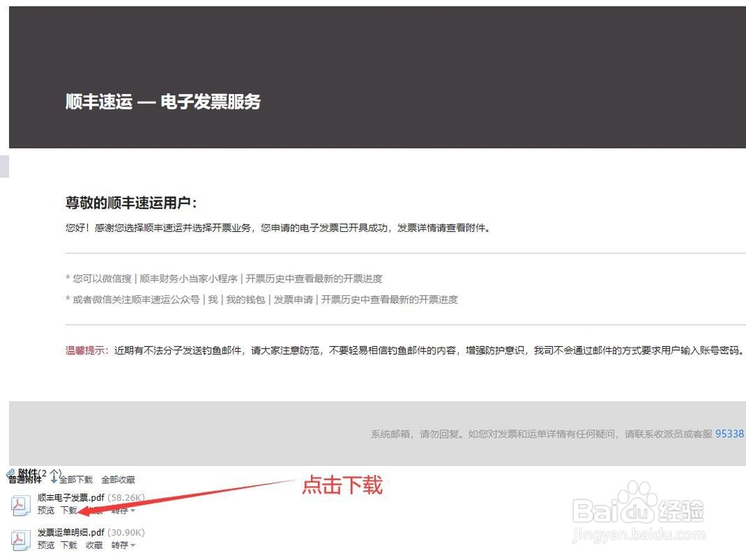Screen dimensions: 746x560
Task: Click the 普通附件 section label
Action: click(25, 480)
